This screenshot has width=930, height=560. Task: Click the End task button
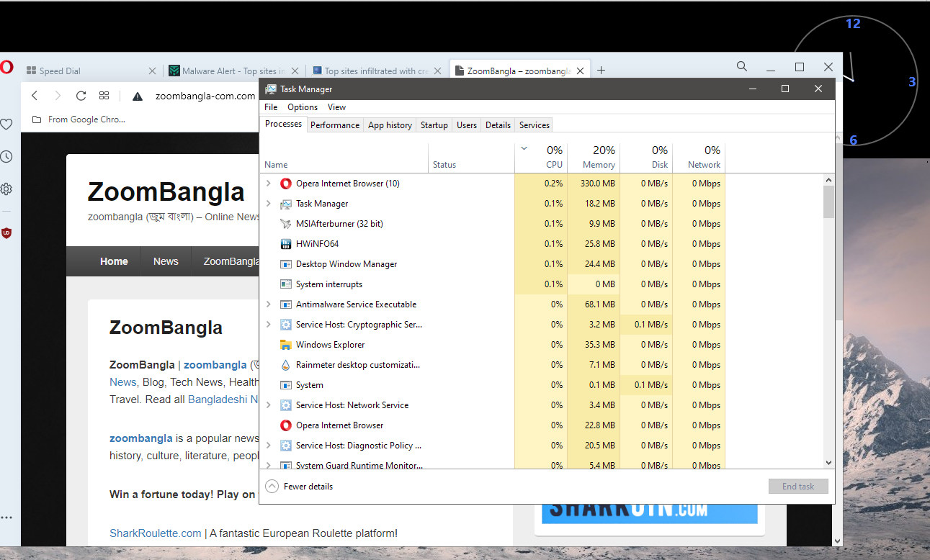tap(798, 487)
